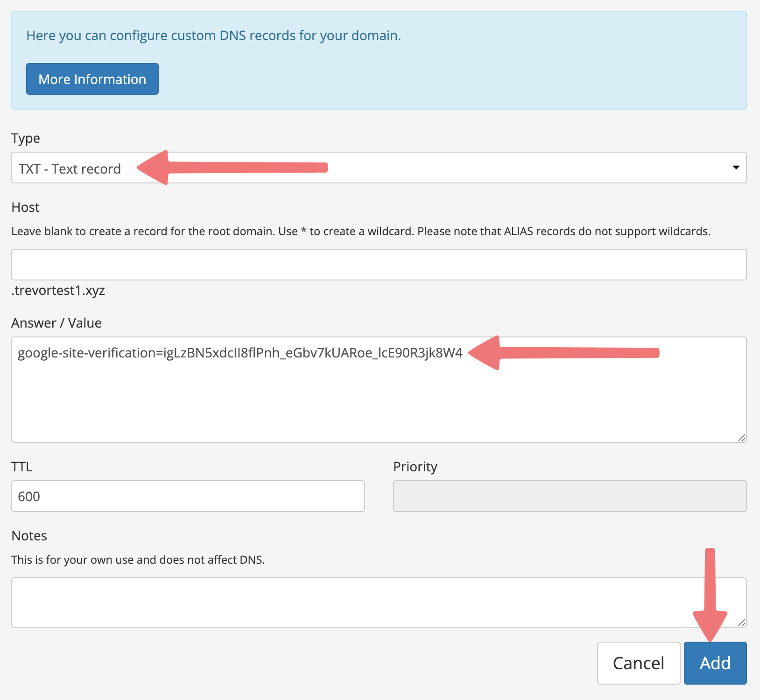Click the TTL label
This screenshot has width=760, height=700.
(x=22, y=467)
